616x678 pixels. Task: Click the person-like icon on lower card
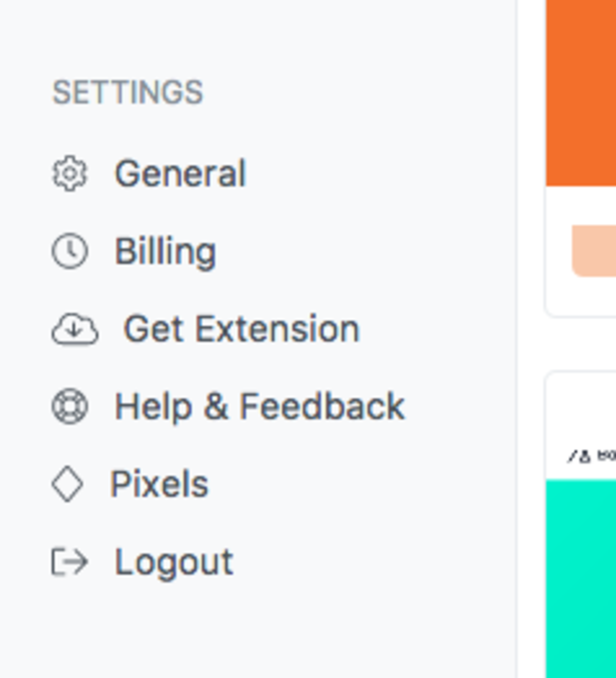pyautogui.click(x=585, y=456)
